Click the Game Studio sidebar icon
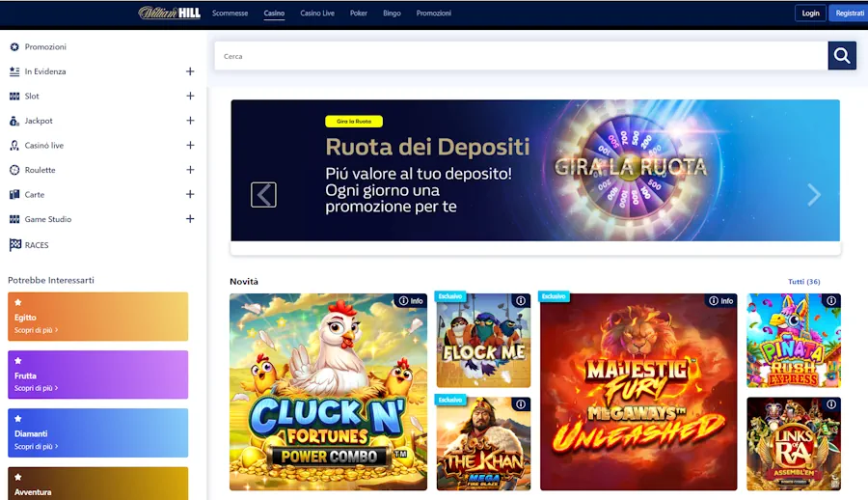 [x=14, y=219]
